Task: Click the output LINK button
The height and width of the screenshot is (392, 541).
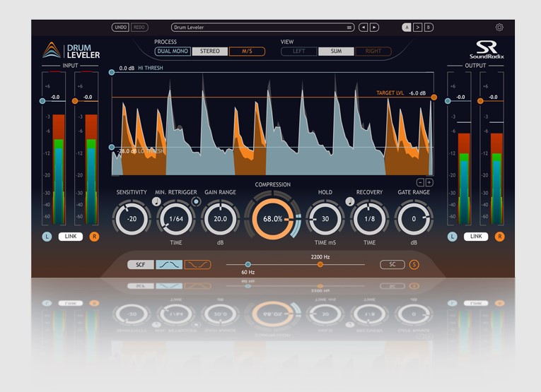Action: coord(476,237)
